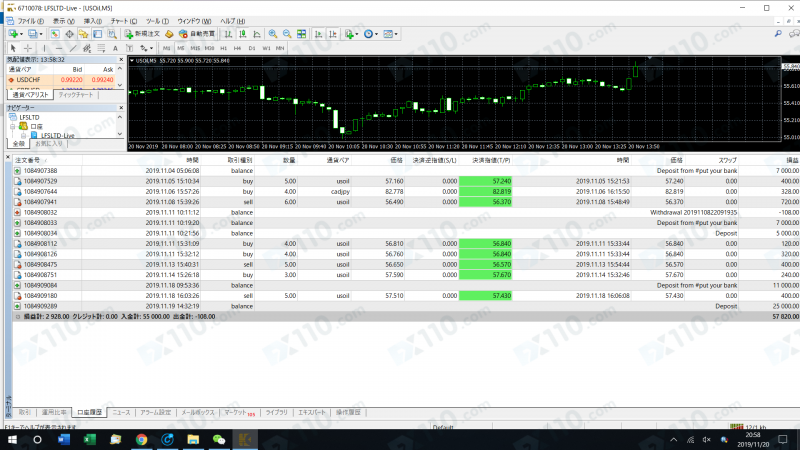Select the arrow cursor tool
The height and width of the screenshot is (450, 800).
tap(11, 47)
